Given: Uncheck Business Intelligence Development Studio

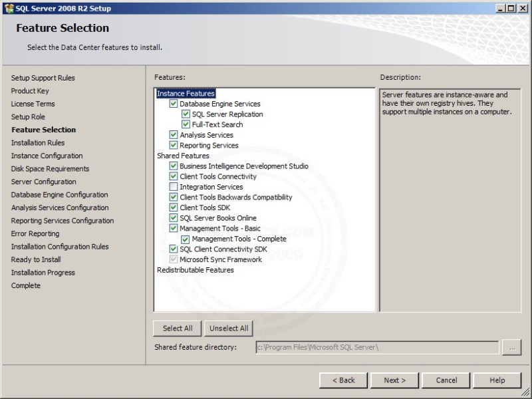Looking at the screenshot, I should (174, 166).
